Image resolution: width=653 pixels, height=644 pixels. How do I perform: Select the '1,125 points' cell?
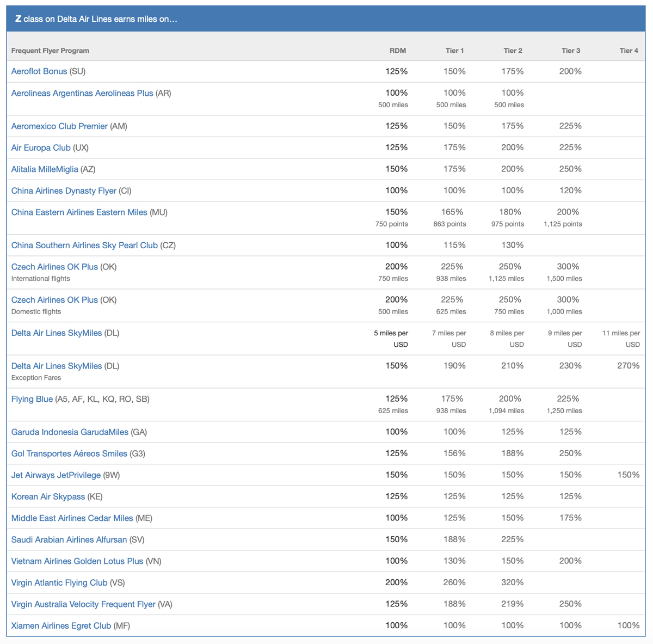563,224
